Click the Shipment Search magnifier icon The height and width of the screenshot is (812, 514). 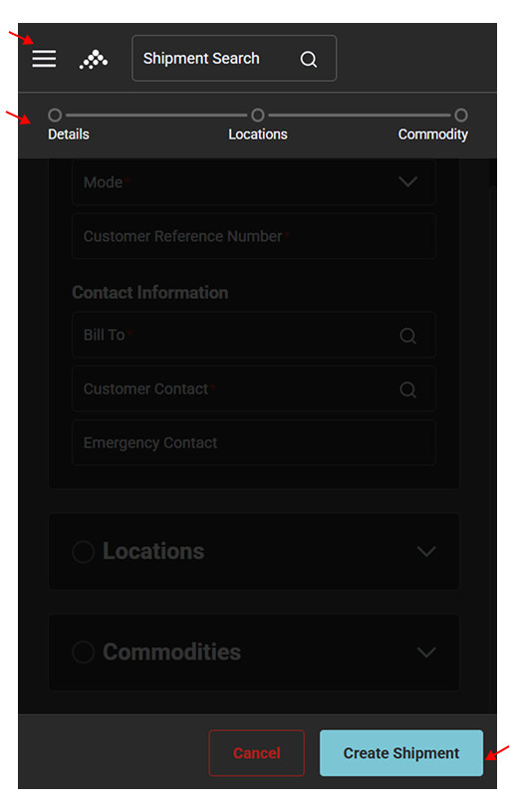point(309,59)
